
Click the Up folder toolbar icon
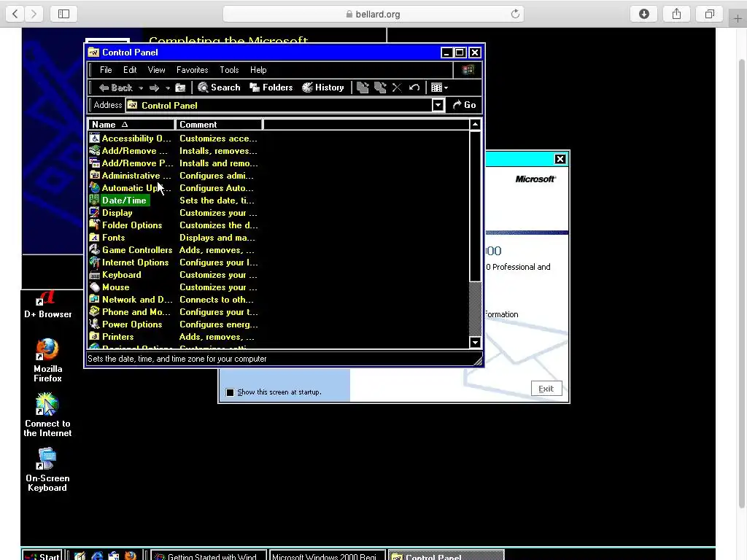pyautogui.click(x=180, y=87)
